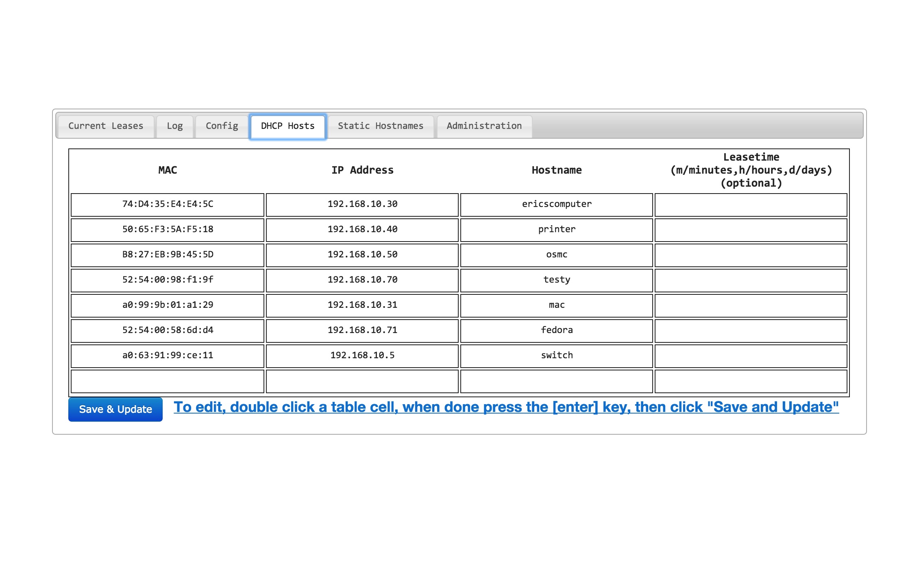The width and height of the screenshot is (919, 588).
Task: Click the Save & Update button
Action: pos(115,409)
